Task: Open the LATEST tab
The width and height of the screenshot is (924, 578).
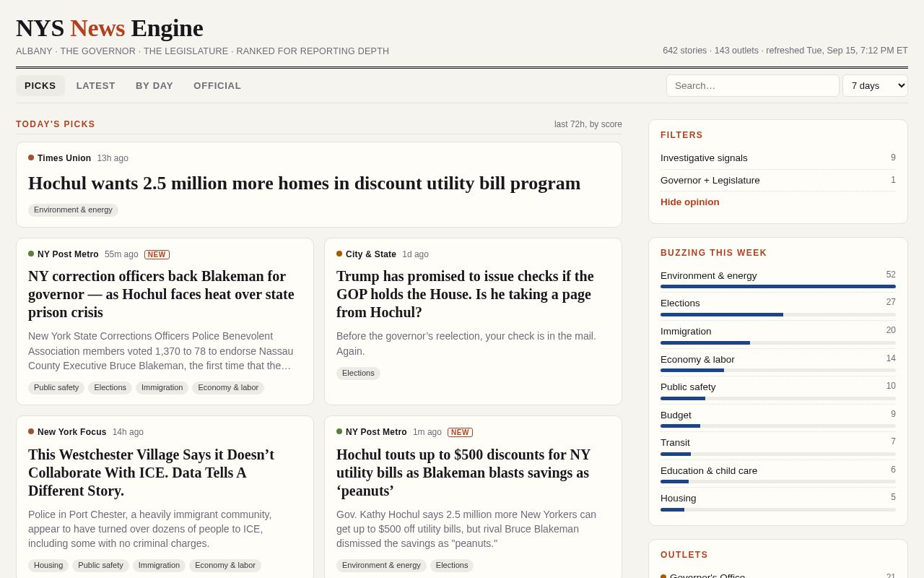Action: point(96,85)
